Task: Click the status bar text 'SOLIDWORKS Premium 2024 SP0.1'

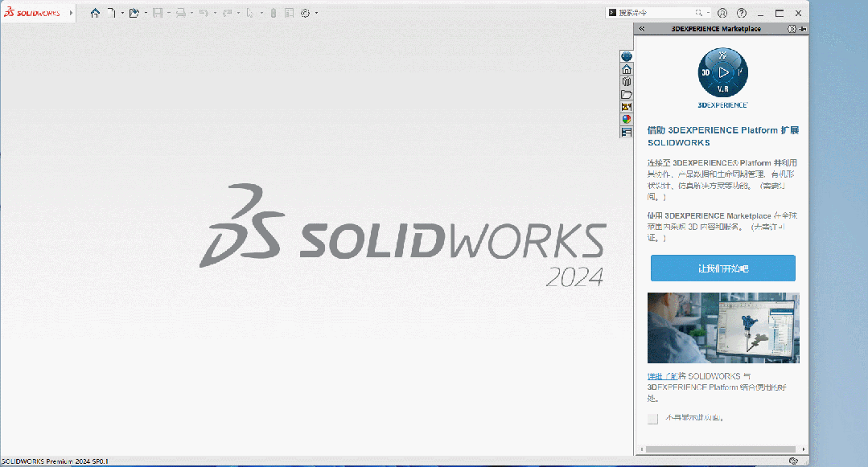Action: pyautogui.click(x=55, y=461)
